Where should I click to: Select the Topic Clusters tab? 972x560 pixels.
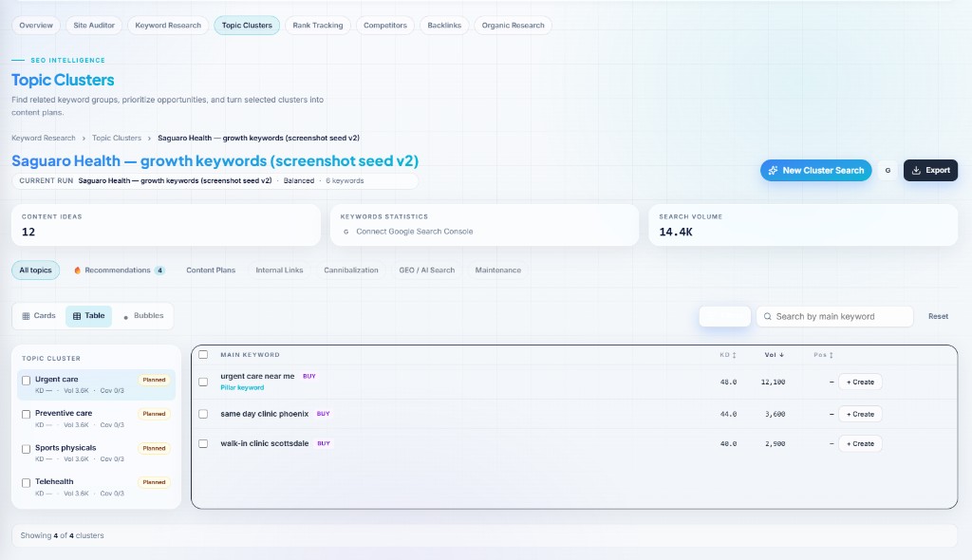pyautogui.click(x=247, y=26)
